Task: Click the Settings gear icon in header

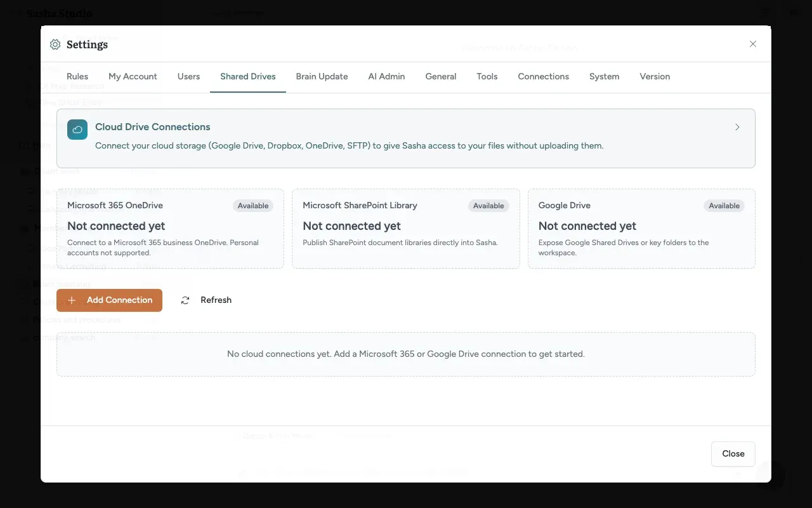Action: pos(55,44)
